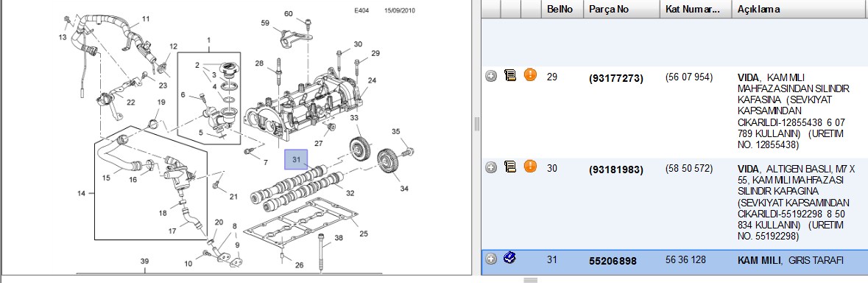Expand row 29 with the plus icon
Screen dimensions: 868x283
[x=490, y=76]
